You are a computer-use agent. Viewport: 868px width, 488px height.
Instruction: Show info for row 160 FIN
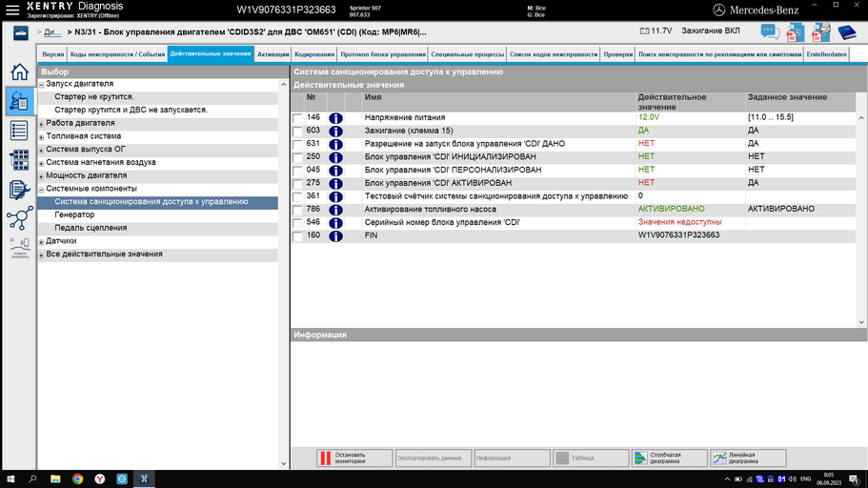click(335, 236)
